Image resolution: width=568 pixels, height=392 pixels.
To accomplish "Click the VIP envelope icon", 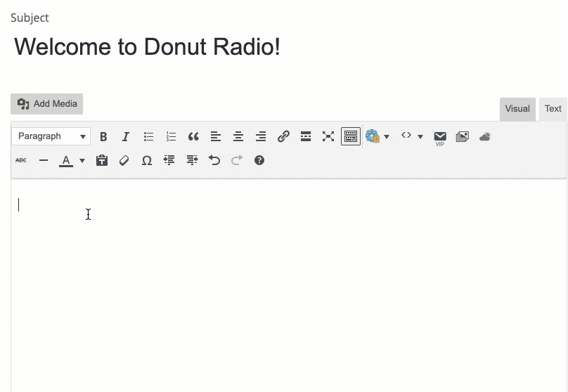I will pos(440,138).
